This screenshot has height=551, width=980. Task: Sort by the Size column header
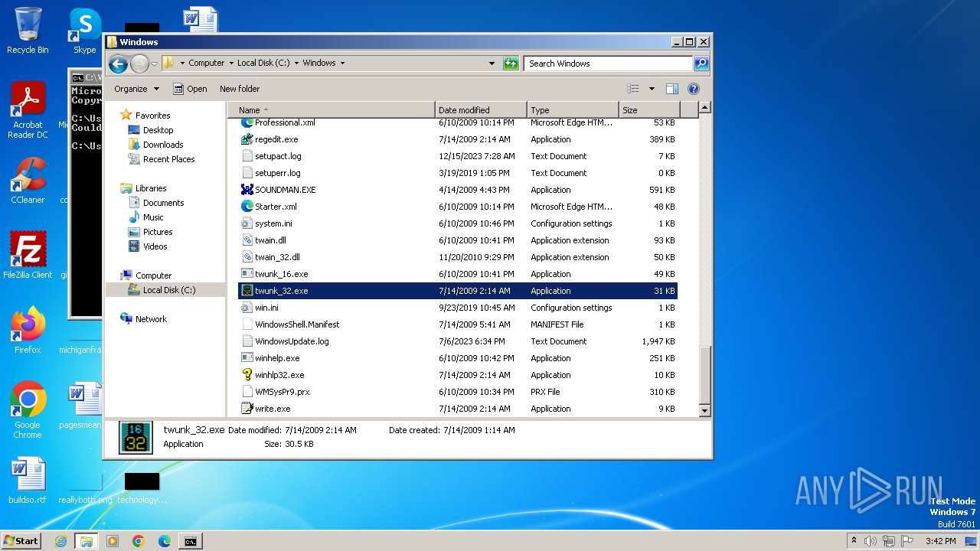(x=648, y=110)
